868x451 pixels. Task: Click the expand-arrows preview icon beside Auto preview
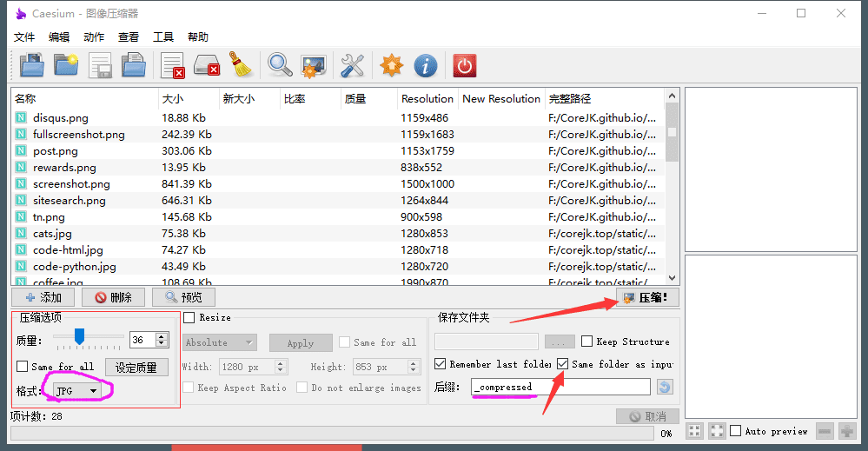717,431
